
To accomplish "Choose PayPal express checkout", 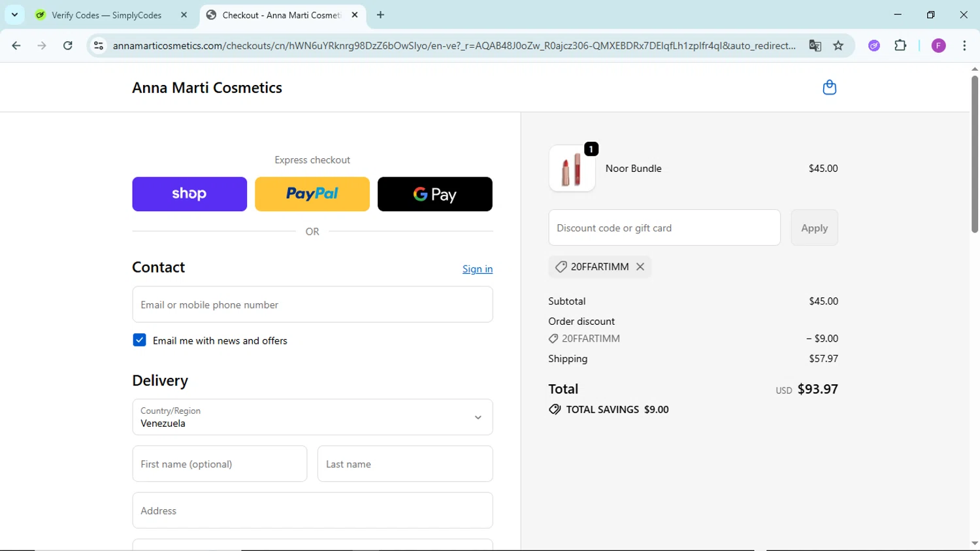I will pyautogui.click(x=312, y=194).
